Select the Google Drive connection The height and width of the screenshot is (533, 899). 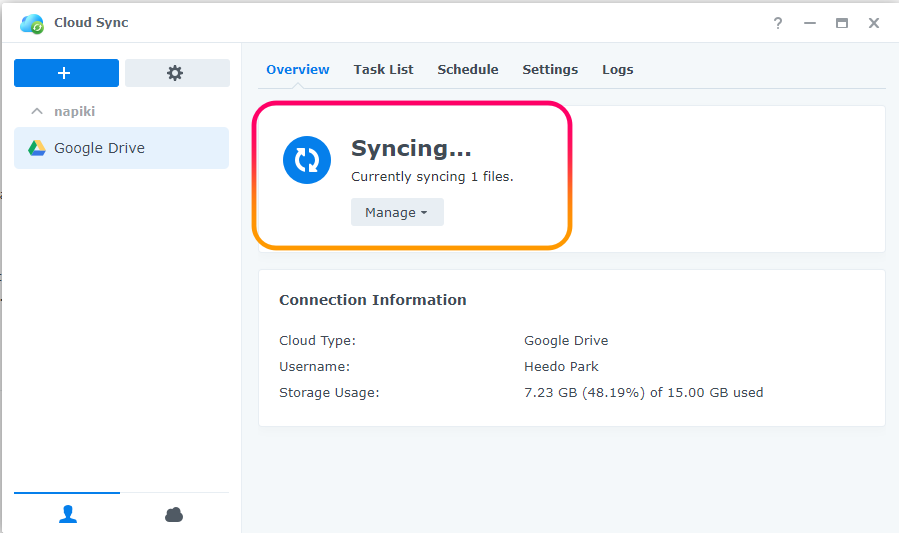point(122,148)
